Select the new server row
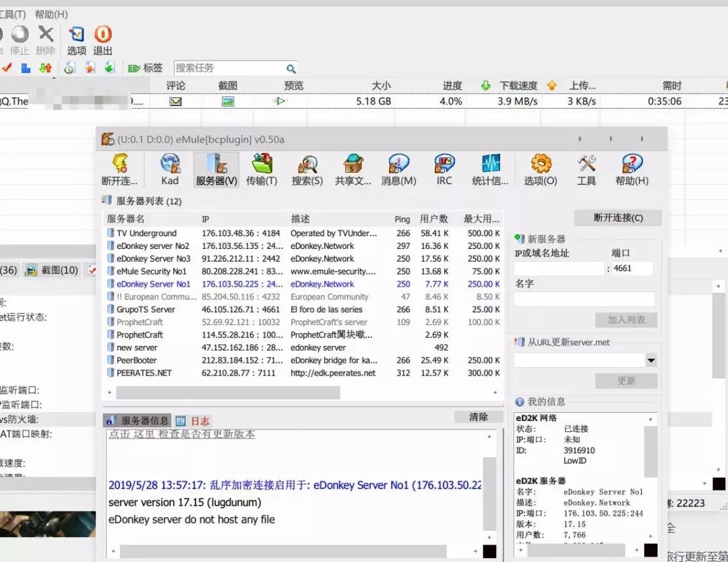 coord(303,347)
